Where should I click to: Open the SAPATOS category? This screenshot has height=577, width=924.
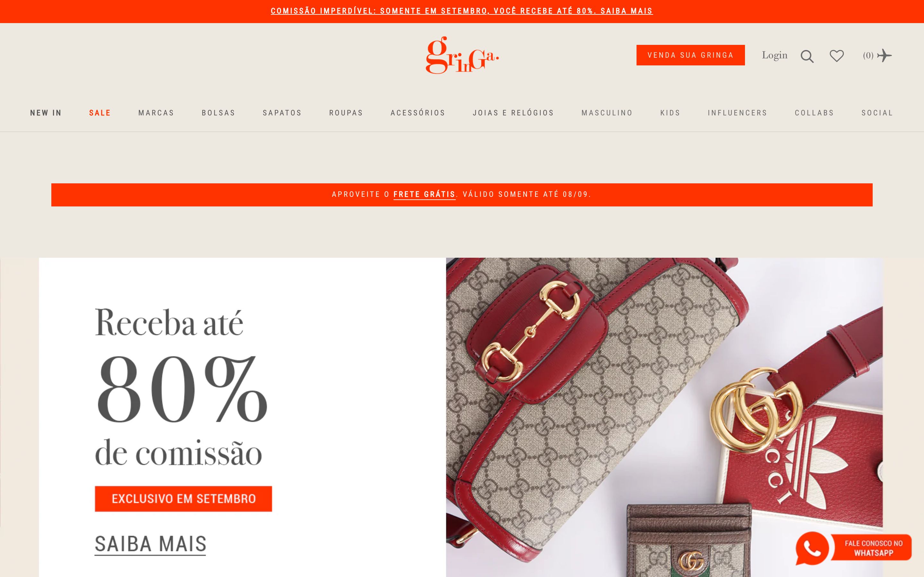pyautogui.click(x=282, y=113)
